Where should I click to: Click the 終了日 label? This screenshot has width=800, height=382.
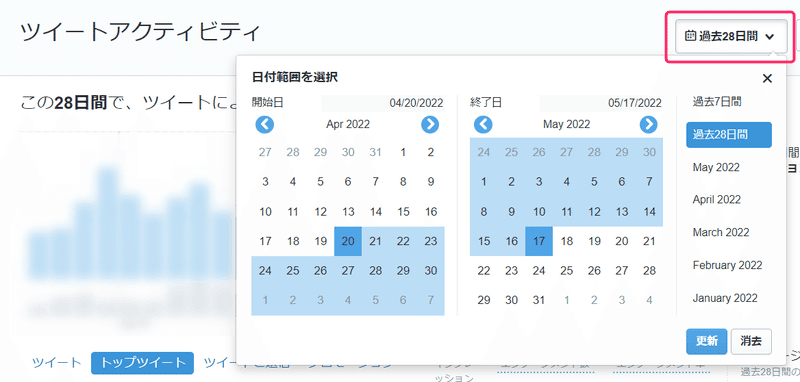pyautogui.click(x=486, y=103)
